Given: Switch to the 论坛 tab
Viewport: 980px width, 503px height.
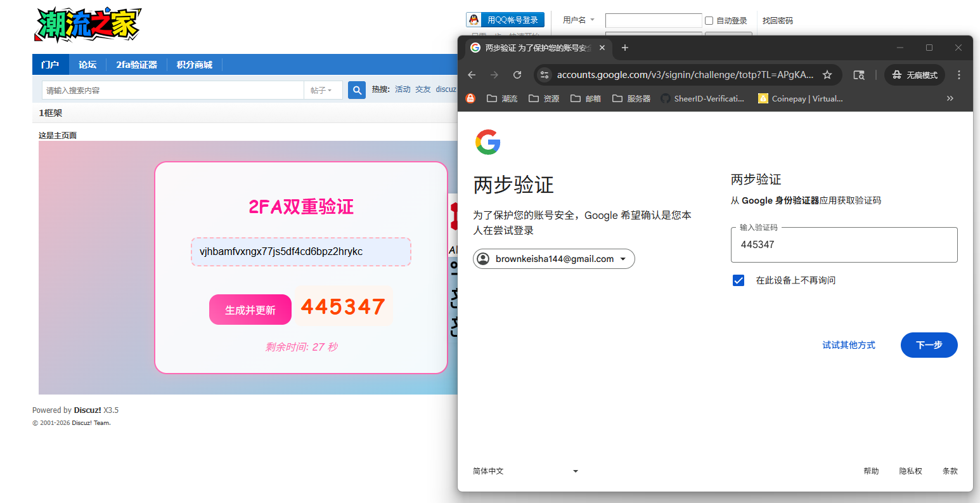Looking at the screenshot, I should pyautogui.click(x=87, y=64).
